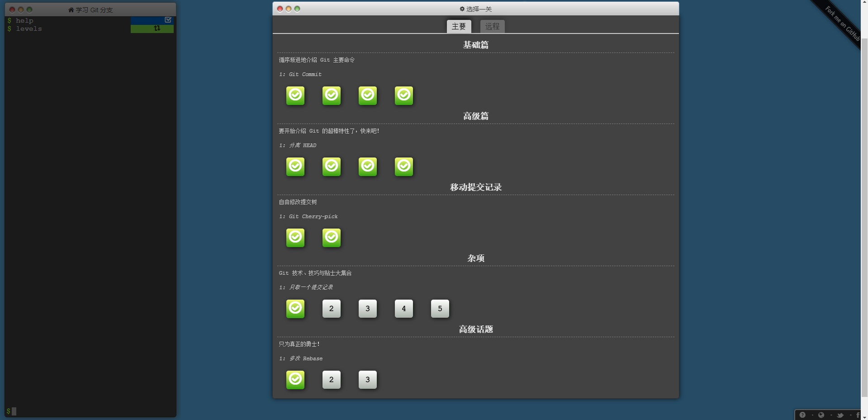Click the green button of 选择一关 dialog

(297, 9)
